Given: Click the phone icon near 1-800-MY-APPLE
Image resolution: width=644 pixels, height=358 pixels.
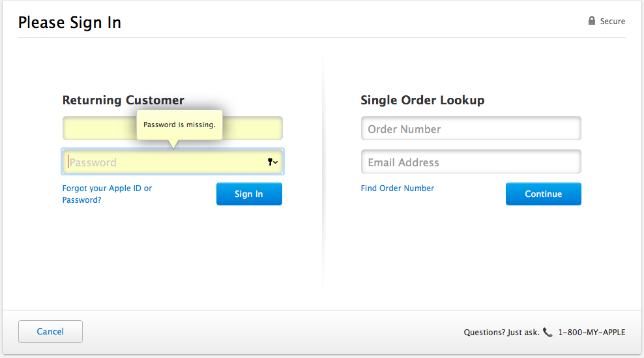Looking at the screenshot, I should click(548, 332).
